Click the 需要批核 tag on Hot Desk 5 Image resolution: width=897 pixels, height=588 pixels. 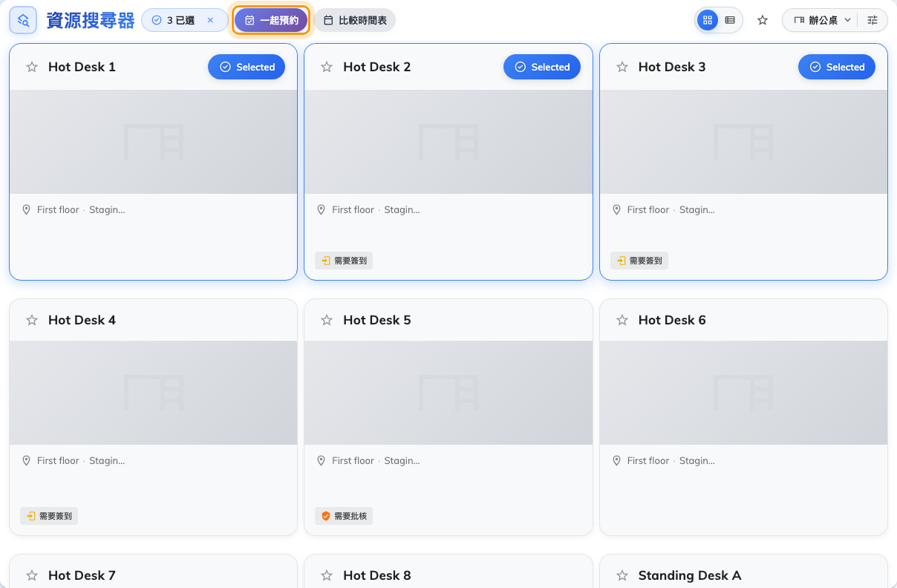tap(344, 516)
